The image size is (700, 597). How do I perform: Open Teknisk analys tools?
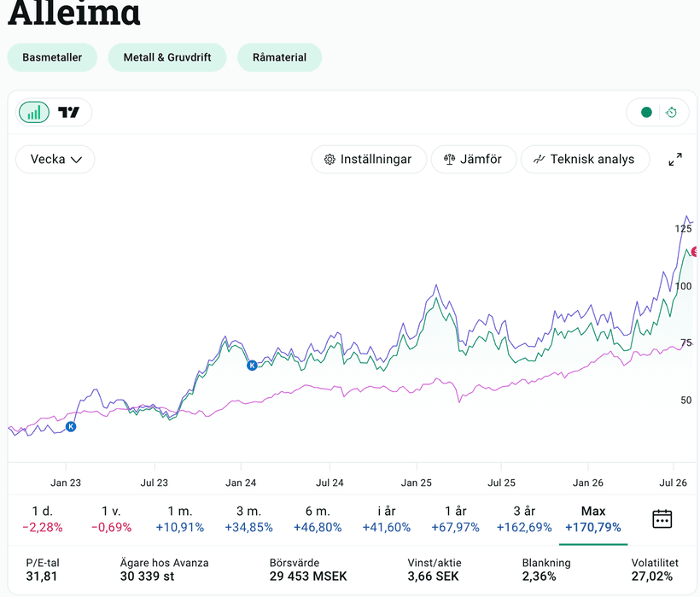tap(585, 160)
